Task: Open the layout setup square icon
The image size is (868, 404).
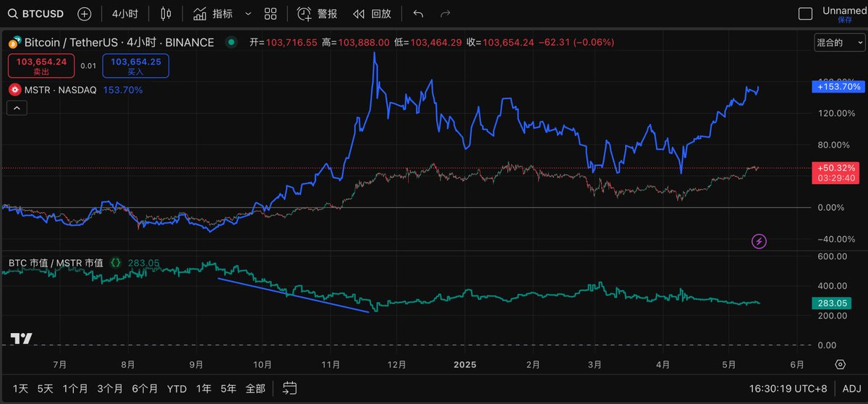Action: click(x=805, y=14)
